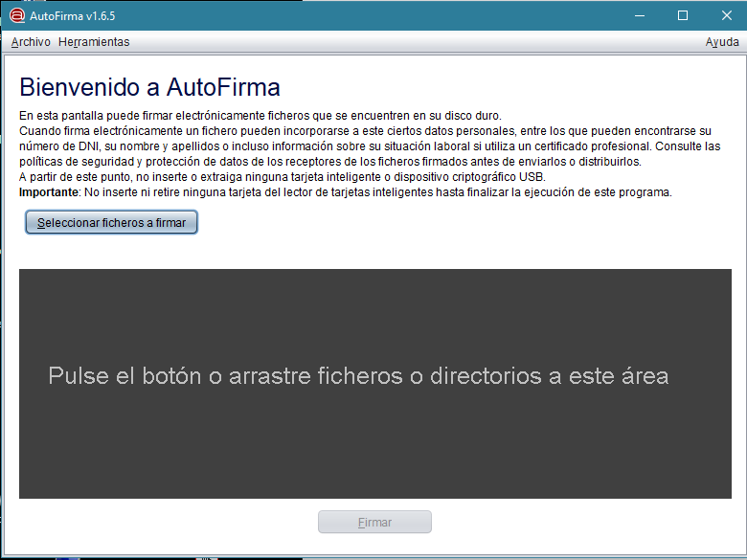Open the Herramientas menu
Viewport: 747px width, 560px height.
click(94, 42)
